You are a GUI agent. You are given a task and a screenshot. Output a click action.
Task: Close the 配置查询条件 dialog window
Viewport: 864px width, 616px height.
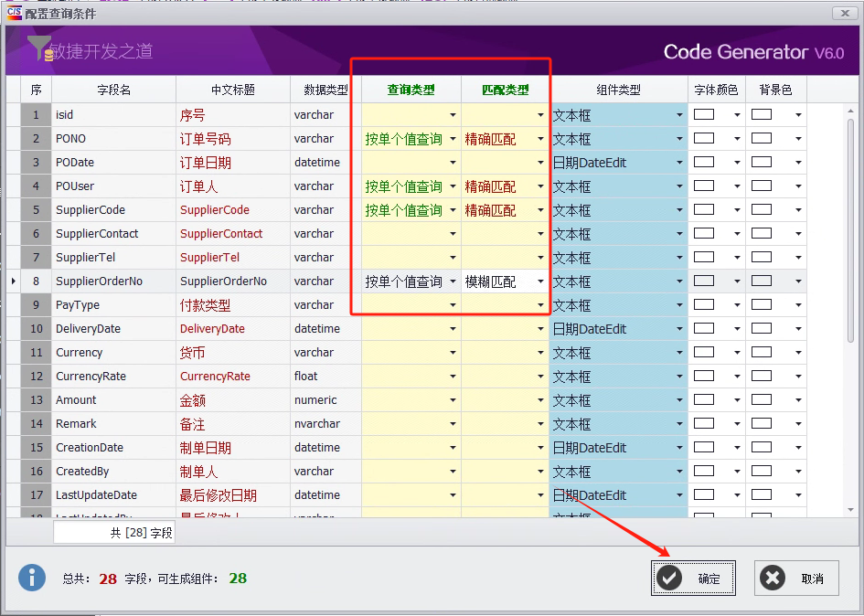pyautogui.click(x=845, y=13)
